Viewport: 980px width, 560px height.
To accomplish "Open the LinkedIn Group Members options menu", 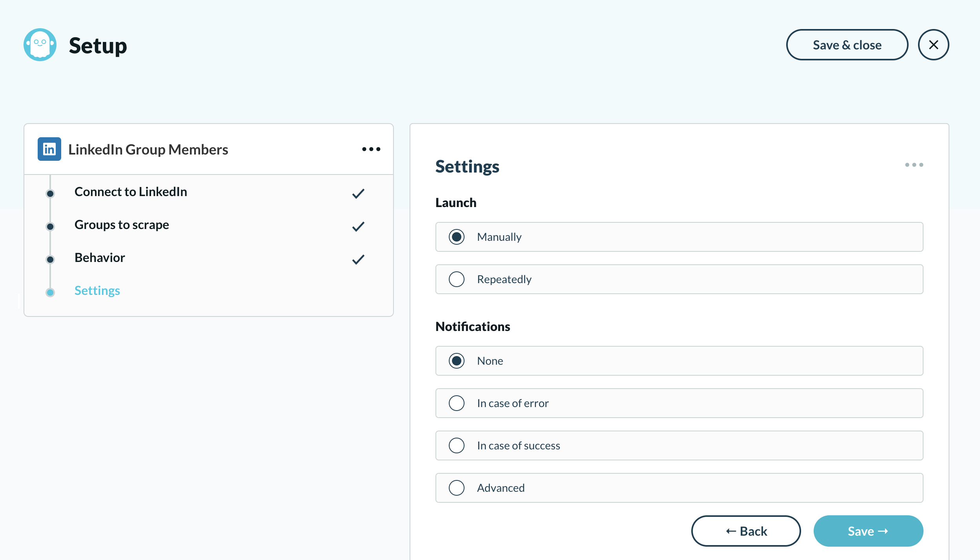I will [x=371, y=149].
